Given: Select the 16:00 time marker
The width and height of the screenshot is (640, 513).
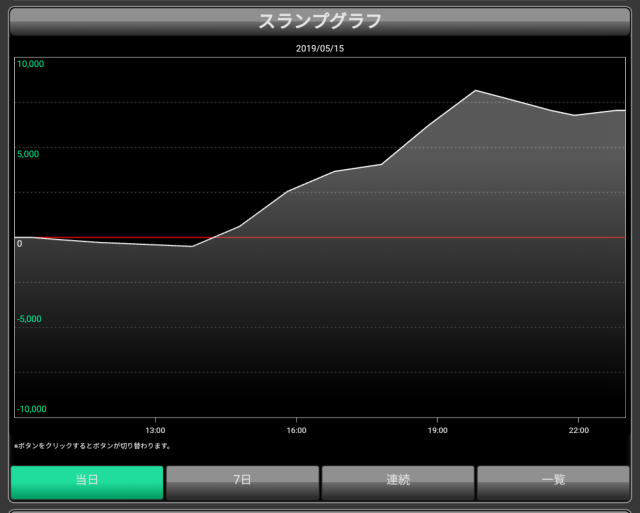Looking at the screenshot, I should point(296,431).
